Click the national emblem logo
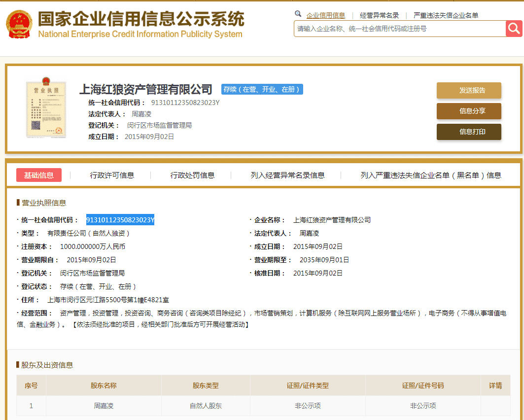 19,24
